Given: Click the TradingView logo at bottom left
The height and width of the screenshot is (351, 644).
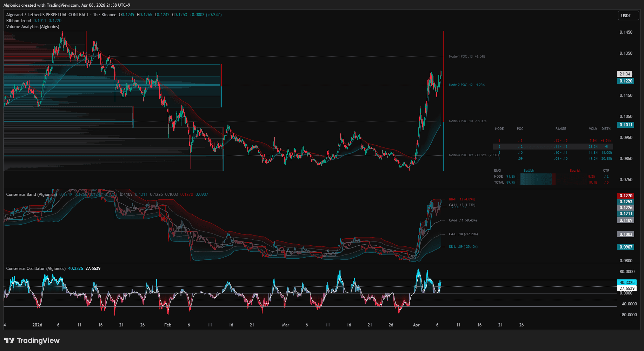Looking at the screenshot, I should point(32,340).
